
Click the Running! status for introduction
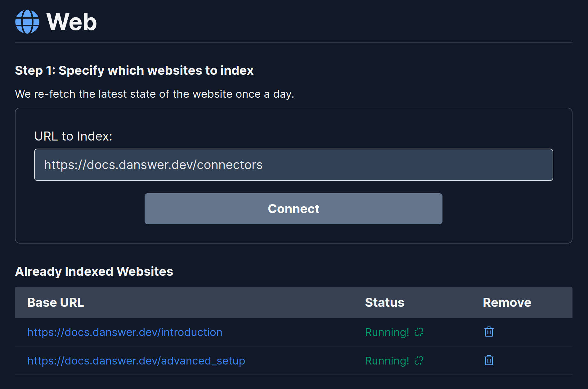[387, 332]
